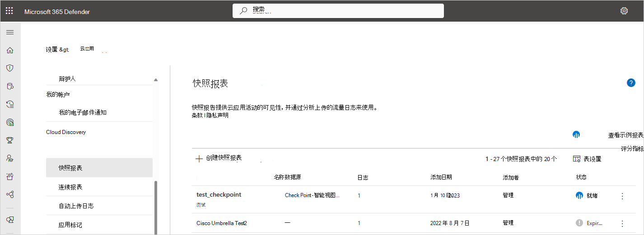Click the Microsoft 365 Defender title

point(57,12)
